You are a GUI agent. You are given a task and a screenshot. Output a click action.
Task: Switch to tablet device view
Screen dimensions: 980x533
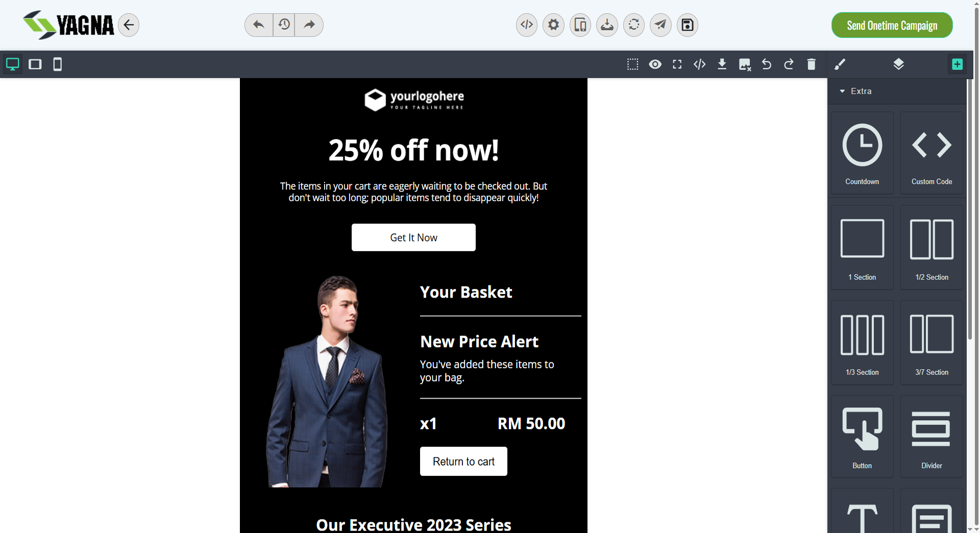[35, 64]
